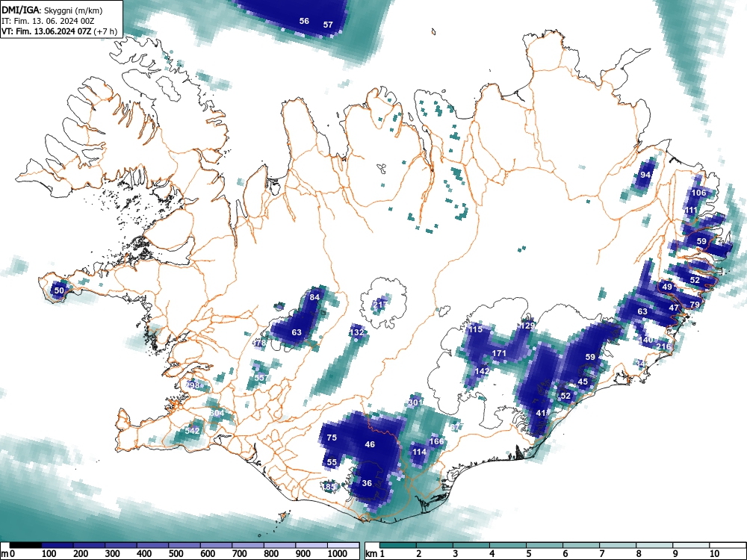Click the value 63 below 84
This screenshot has width=747, height=560.
pyautogui.click(x=297, y=332)
